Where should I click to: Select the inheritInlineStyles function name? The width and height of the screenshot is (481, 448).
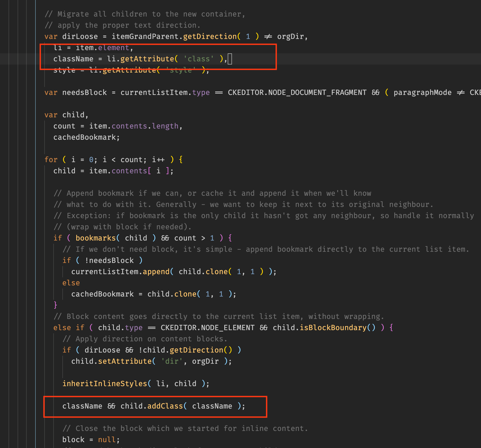(x=104, y=383)
